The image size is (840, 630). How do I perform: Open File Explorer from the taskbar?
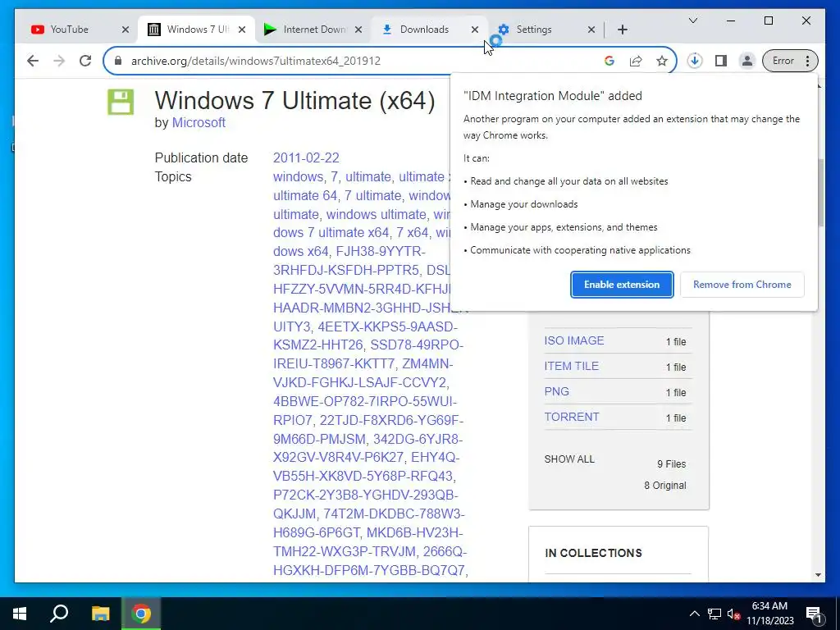point(100,614)
